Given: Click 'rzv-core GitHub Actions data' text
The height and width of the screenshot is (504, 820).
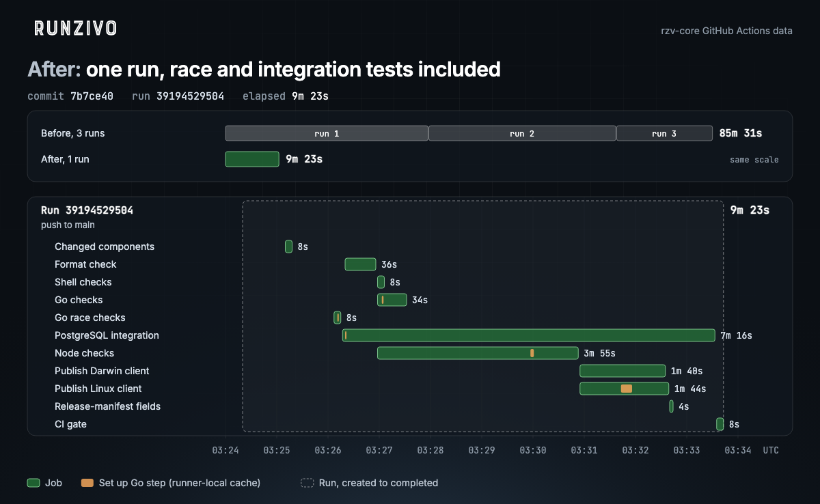Looking at the screenshot, I should (x=727, y=31).
